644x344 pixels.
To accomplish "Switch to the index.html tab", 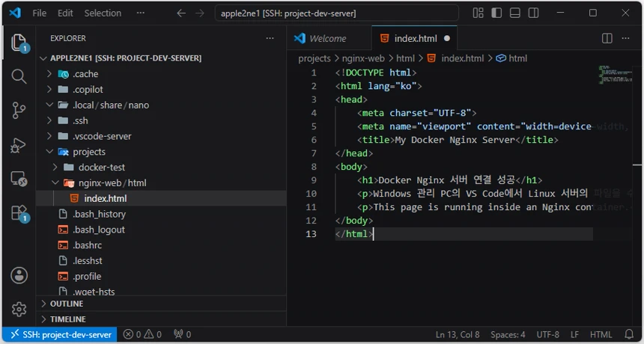I will point(416,39).
